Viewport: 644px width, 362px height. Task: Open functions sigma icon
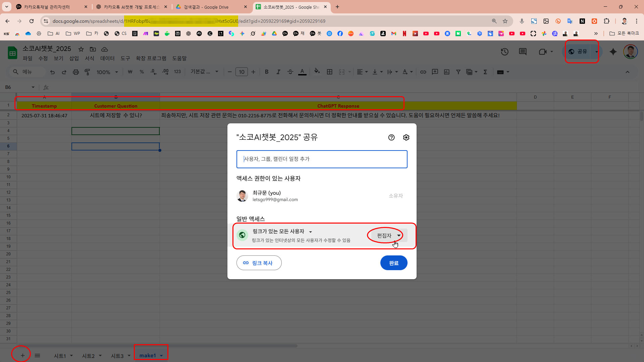485,72
